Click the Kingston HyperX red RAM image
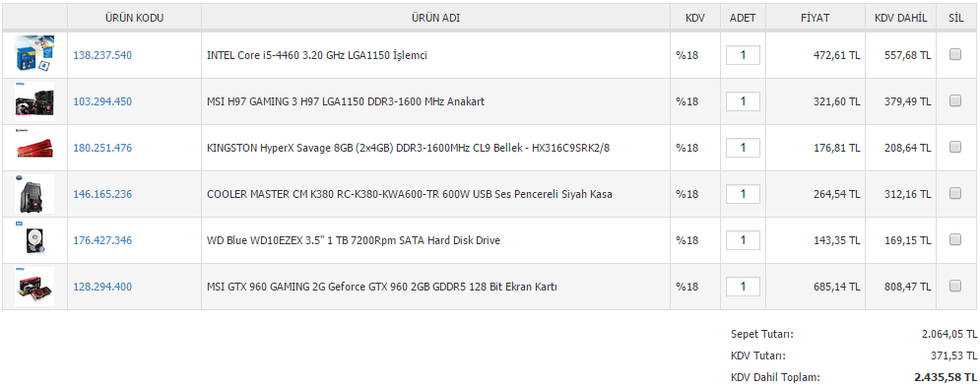Screen dimensions: 980x388 [34, 148]
